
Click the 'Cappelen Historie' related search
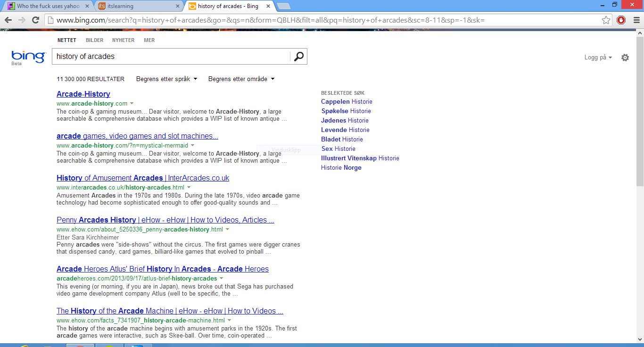click(x=347, y=101)
